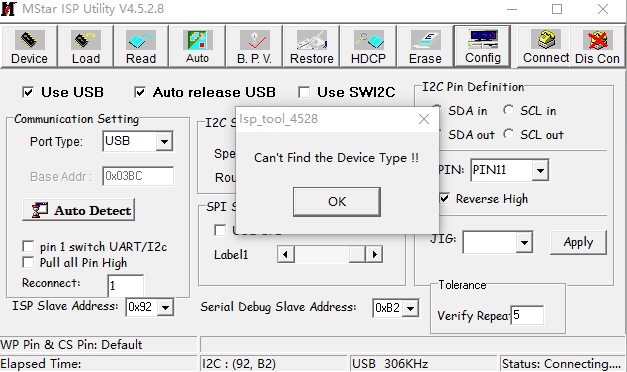Open the Device toolbar button

point(29,46)
